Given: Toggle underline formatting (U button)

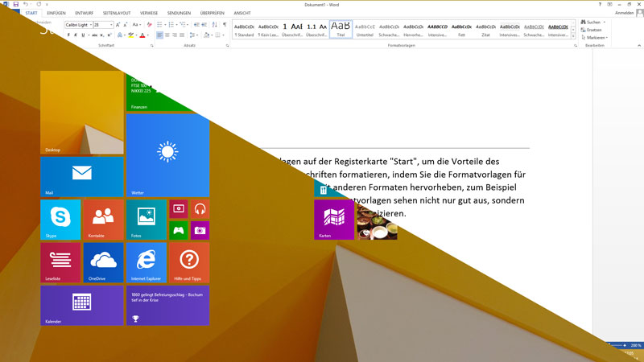Looking at the screenshot, I should pos(83,35).
